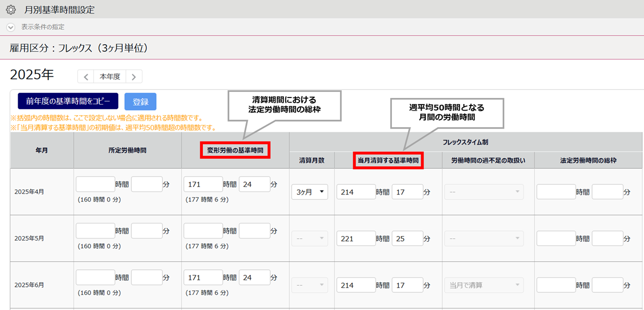Click the 変形労働の基準時間 column header
The height and width of the screenshot is (310, 644).
pyautogui.click(x=235, y=150)
